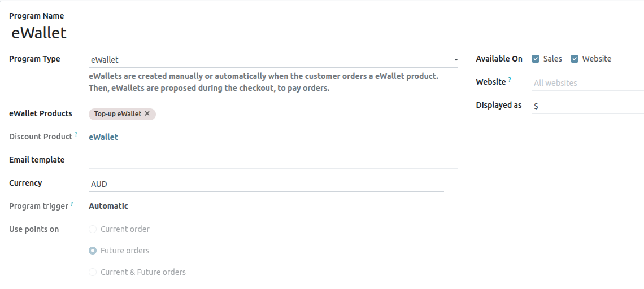Image resolution: width=644 pixels, height=289 pixels.
Task: Click the Currency field label
Action: point(25,183)
